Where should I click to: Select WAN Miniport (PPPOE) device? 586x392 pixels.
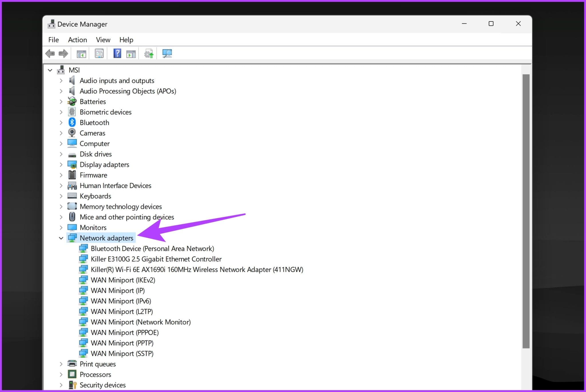124,332
